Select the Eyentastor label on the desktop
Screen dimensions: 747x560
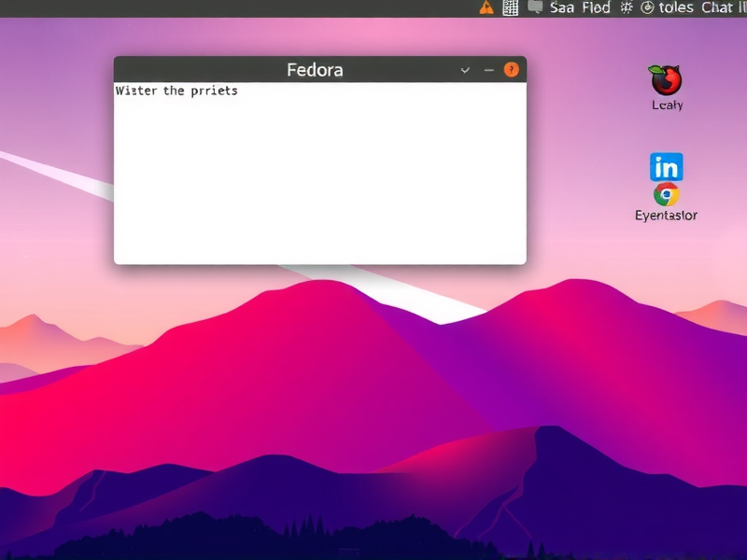(x=665, y=215)
